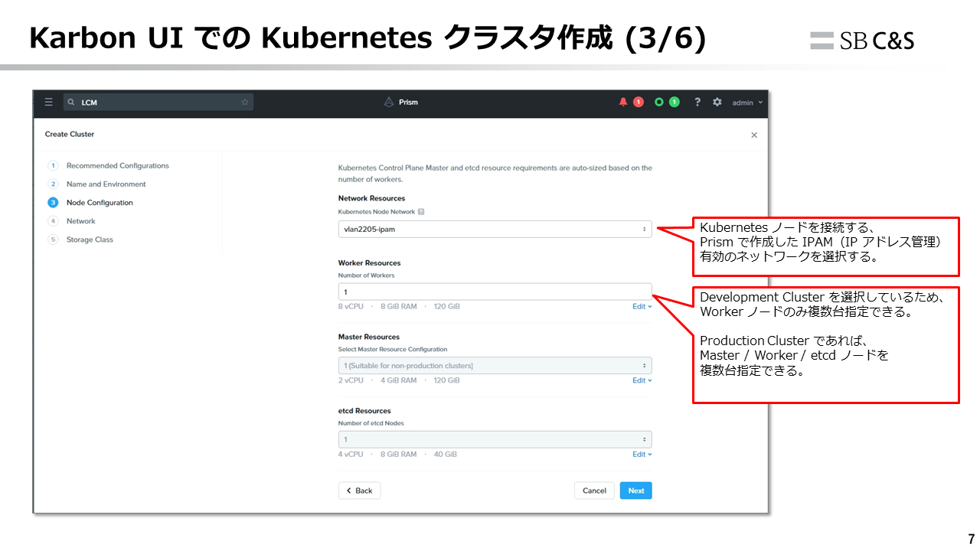Click the Network Resources heading
This screenshot has height=551, width=980.
pyautogui.click(x=371, y=198)
